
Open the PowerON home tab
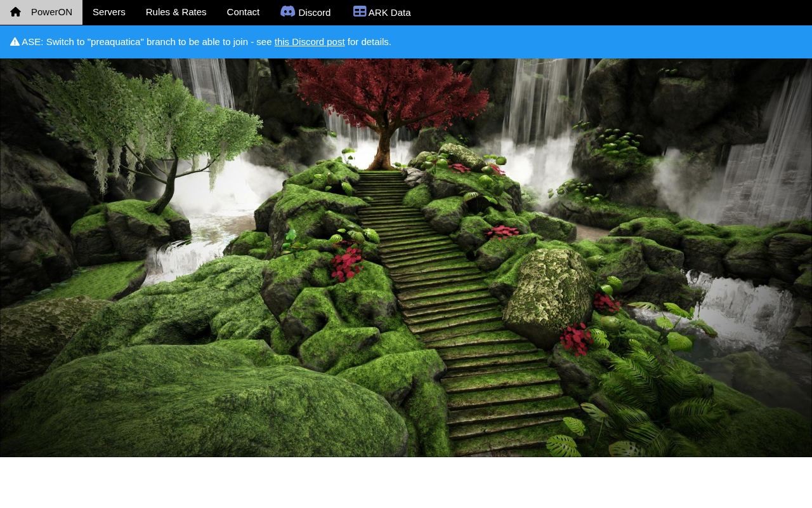(41, 12)
